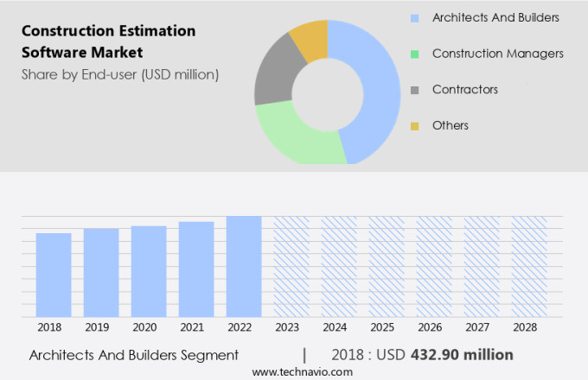Viewport: 588px width, 380px height.
Task: Click the yellow Others legend swatch
Action: point(415,126)
